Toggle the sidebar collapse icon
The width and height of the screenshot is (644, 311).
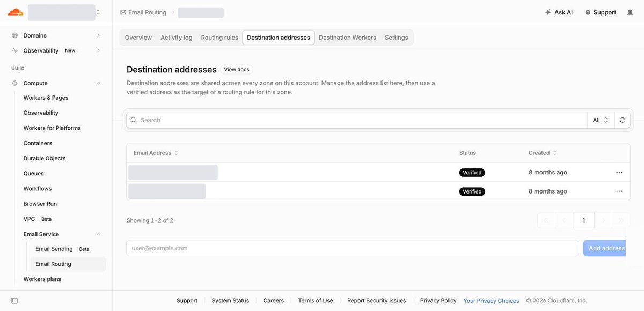(x=14, y=301)
